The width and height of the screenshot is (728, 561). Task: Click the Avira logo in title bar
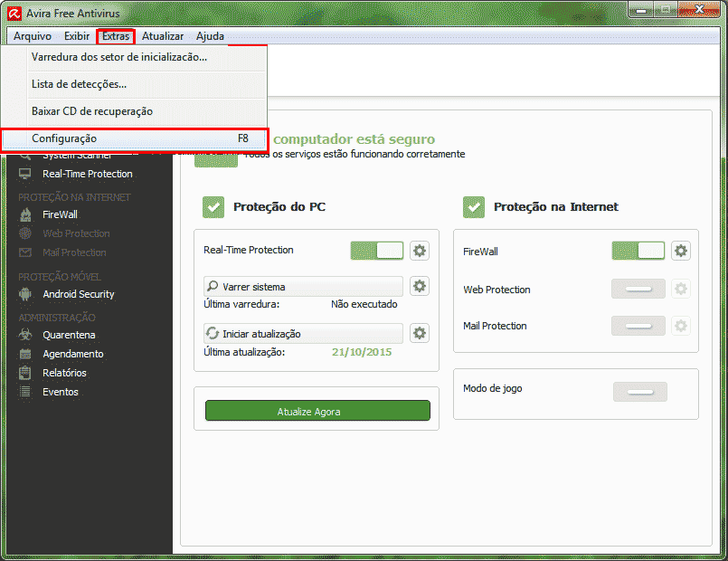coord(14,14)
